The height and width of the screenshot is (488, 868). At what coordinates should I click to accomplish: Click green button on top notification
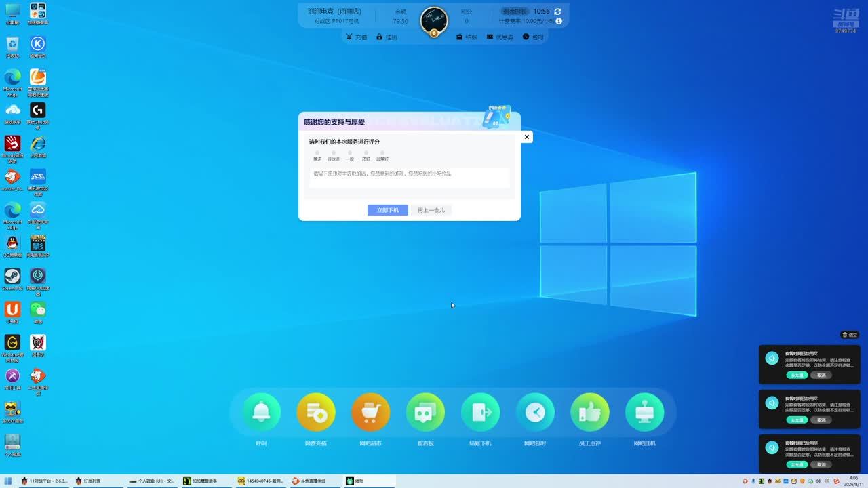click(797, 375)
